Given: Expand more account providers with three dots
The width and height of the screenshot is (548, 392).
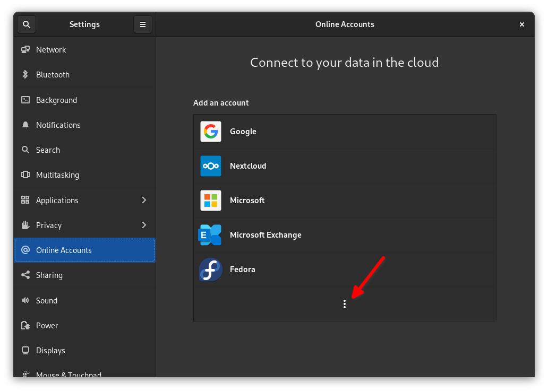Looking at the screenshot, I should (345, 304).
